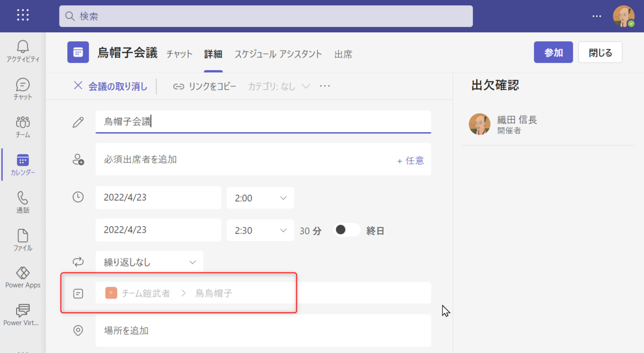The image size is (644, 353).
Task: Open the 2:00 start time dropdown
Action: coord(260,197)
